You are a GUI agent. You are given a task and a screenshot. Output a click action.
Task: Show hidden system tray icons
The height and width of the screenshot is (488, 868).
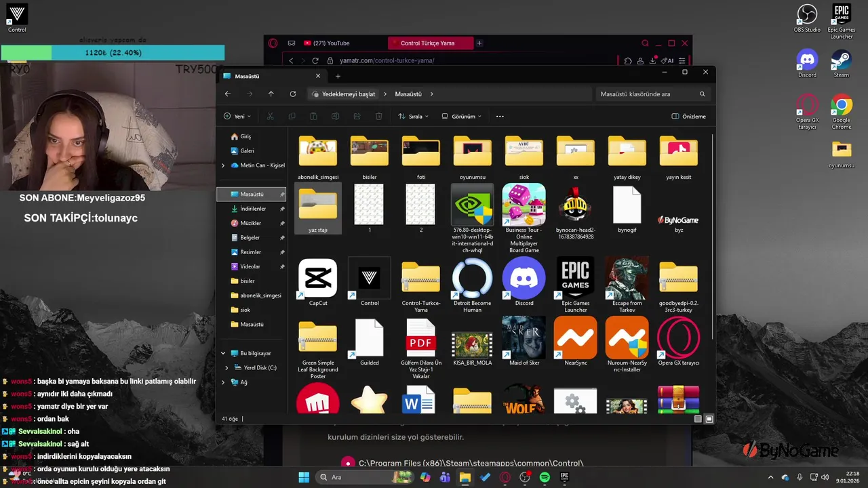(x=771, y=477)
